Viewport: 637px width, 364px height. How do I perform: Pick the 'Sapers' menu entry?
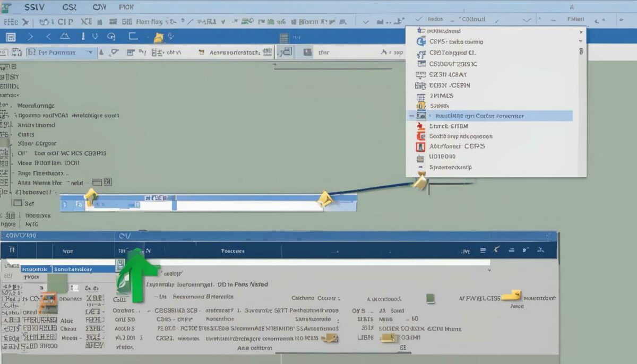click(434, 106)
